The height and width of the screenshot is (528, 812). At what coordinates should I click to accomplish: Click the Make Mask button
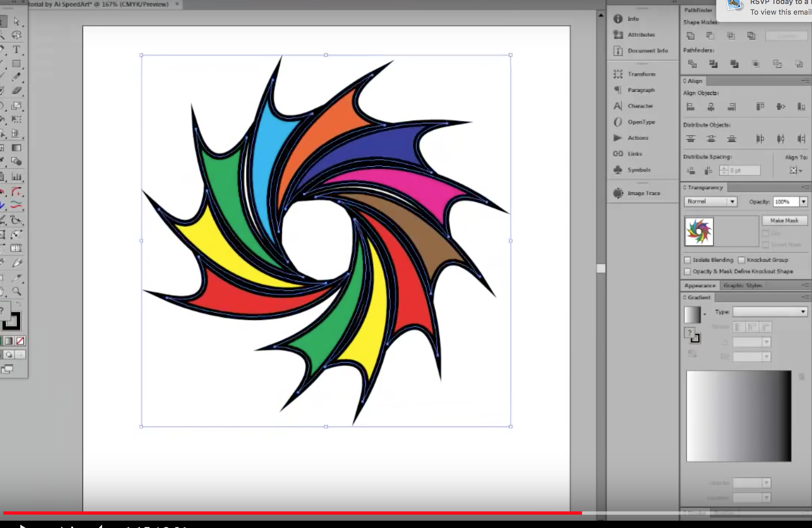(784, 220)
